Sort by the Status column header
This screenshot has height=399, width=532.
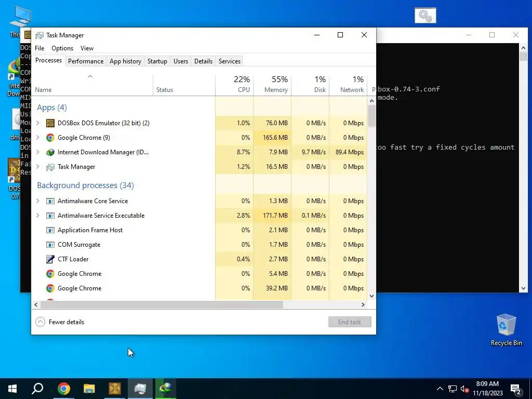tap(184, 85)
